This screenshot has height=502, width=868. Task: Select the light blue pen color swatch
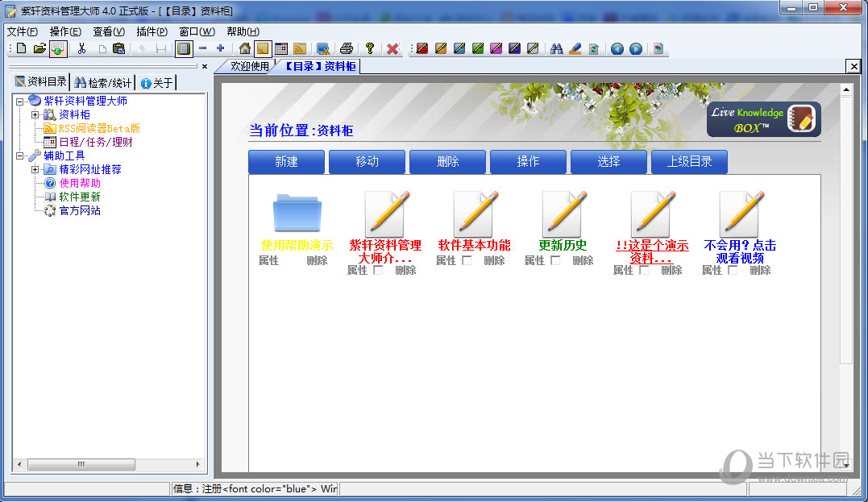point(459,48)
